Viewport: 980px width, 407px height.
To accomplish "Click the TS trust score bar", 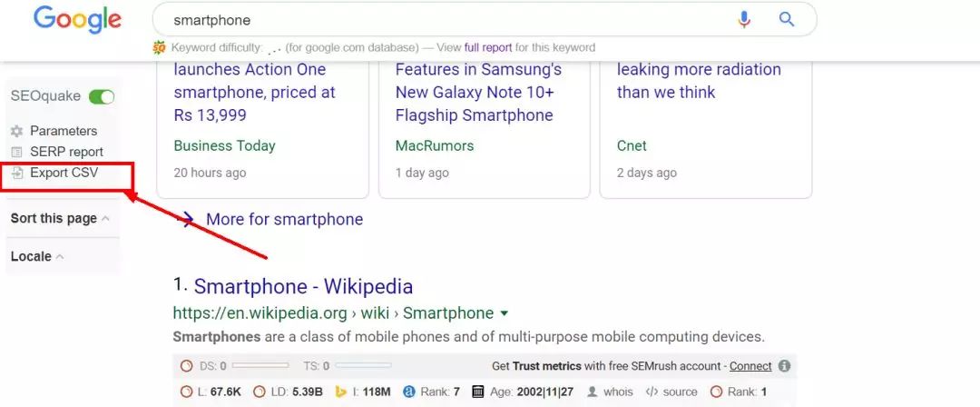I will point(363,366).
